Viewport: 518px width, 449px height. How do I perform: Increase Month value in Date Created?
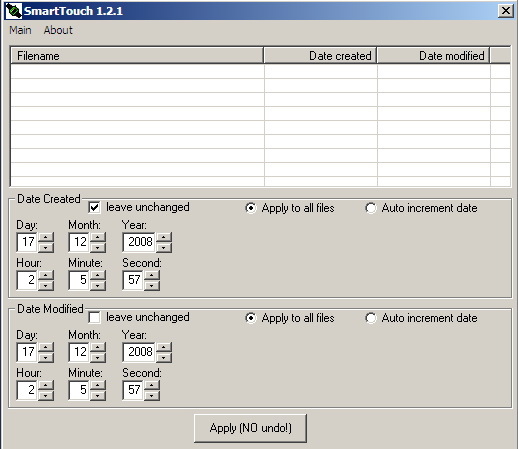pyautogui.click(x=98, y=237)
